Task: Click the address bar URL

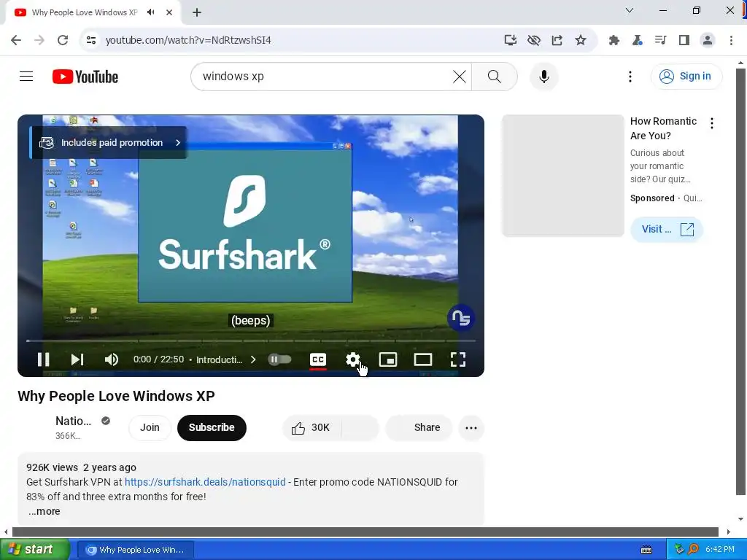Action: click(x=188, y=40)
